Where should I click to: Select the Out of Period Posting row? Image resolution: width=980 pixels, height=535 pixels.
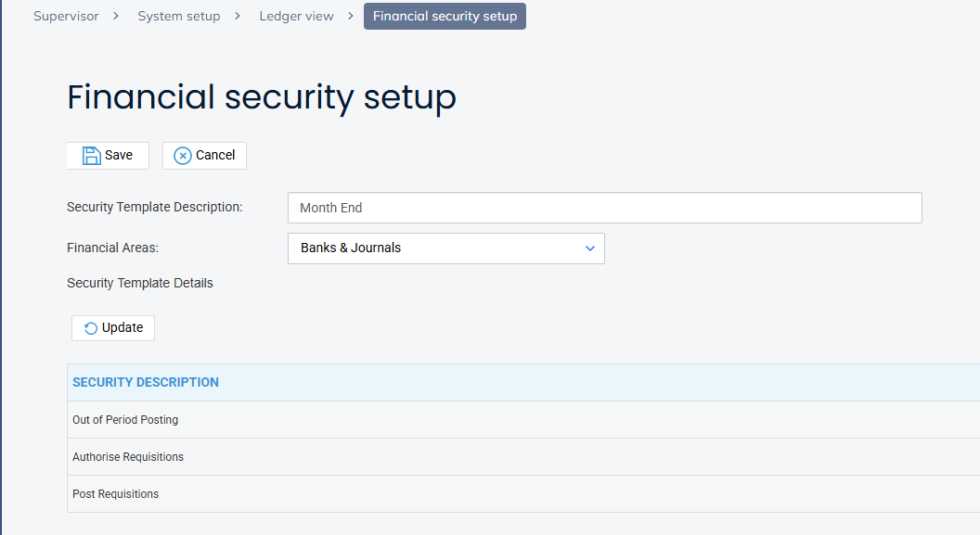[x=125, y=420]
